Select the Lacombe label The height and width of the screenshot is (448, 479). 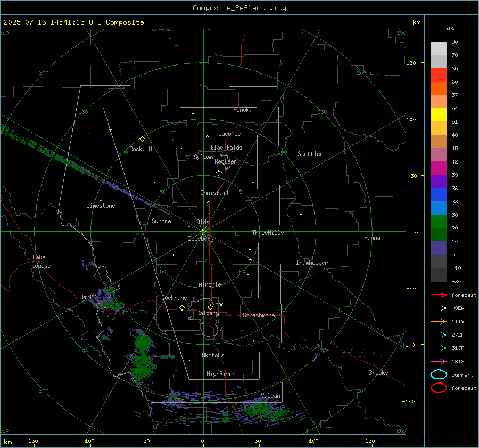click(x=229, y=134)
